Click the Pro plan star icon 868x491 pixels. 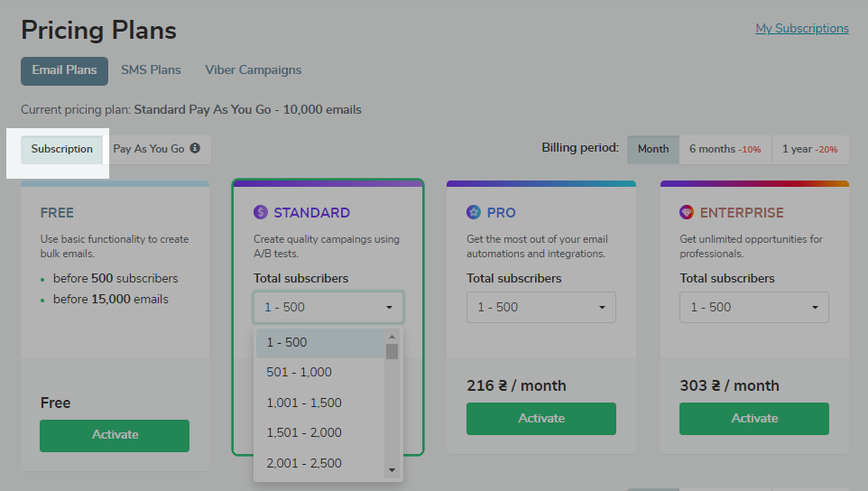pos(474,213)
